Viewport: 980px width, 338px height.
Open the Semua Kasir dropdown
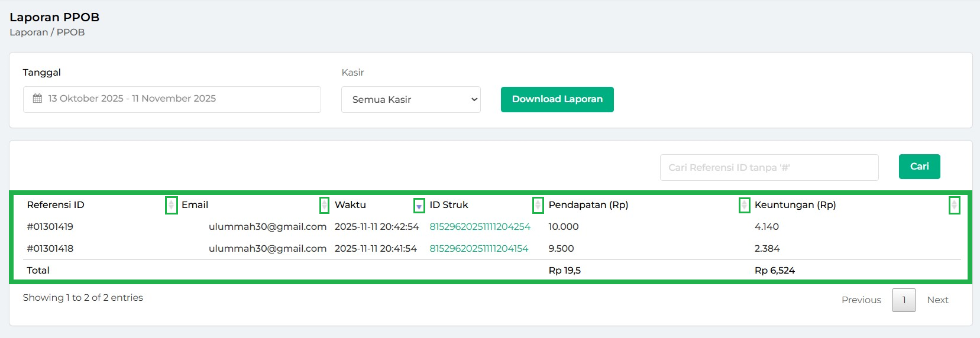point(410,99)
